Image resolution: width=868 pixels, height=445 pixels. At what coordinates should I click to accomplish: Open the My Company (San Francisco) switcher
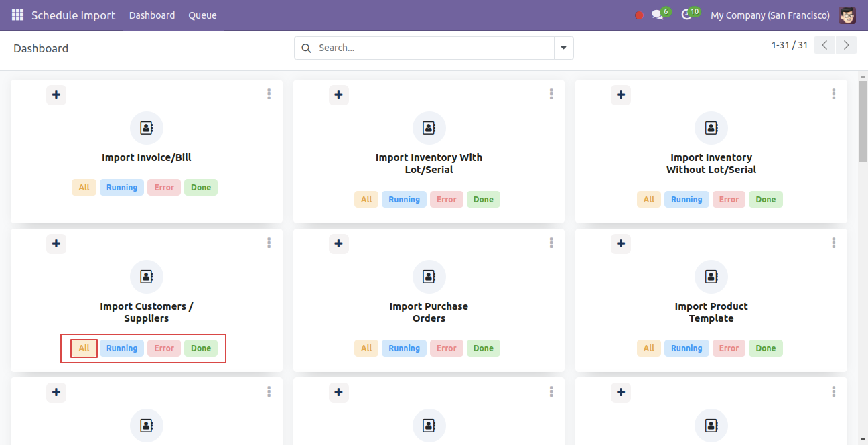[770, 15]
